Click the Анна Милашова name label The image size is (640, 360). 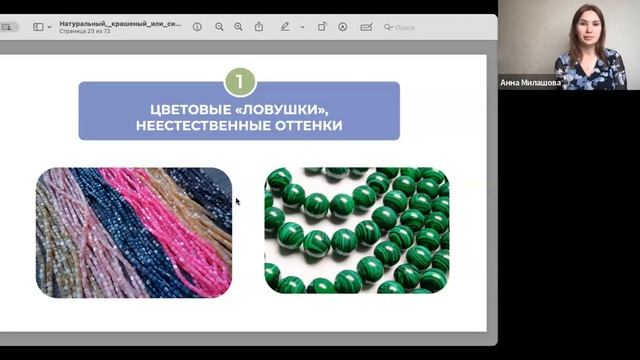point(530,82)
